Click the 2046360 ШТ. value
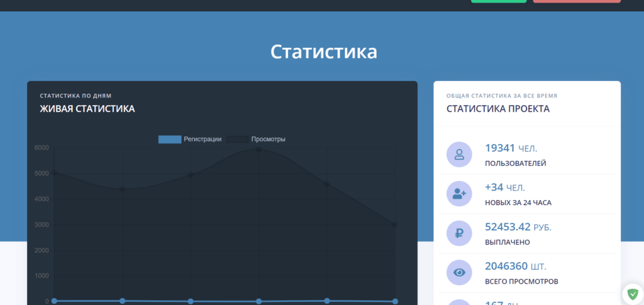The height and width of the screenshot is (305, 644). [516, 267]
